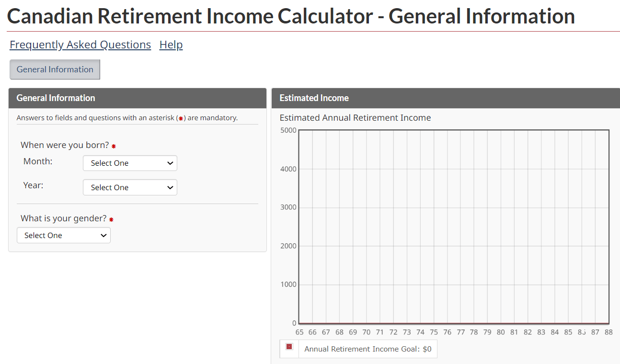This screenshot has height=364, width=620.
Task: Select the General Information tab
Action: [x=55, y=69]
